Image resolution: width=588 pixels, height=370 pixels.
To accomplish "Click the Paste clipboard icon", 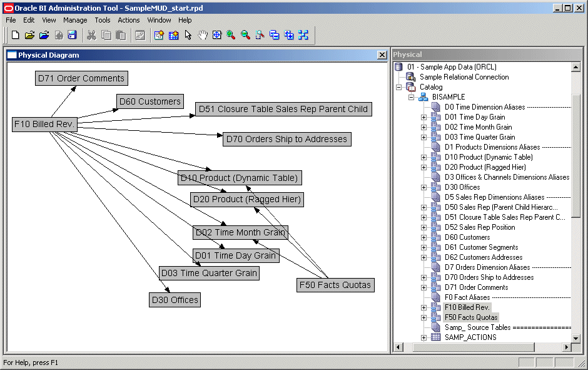I will [x=121, y=35].
